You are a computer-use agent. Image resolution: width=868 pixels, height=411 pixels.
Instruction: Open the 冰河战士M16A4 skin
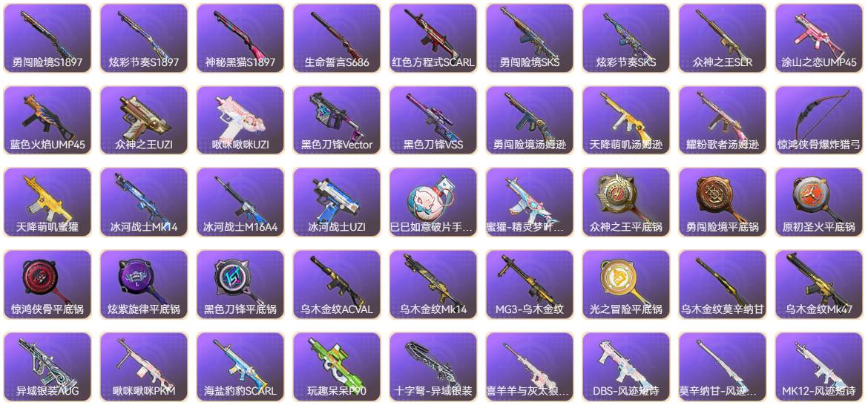point(240,203)
